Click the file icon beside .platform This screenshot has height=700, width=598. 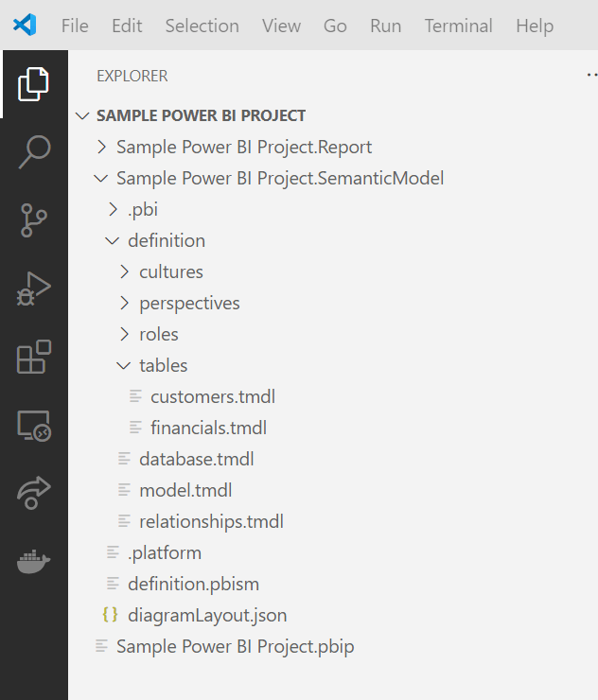113,552
